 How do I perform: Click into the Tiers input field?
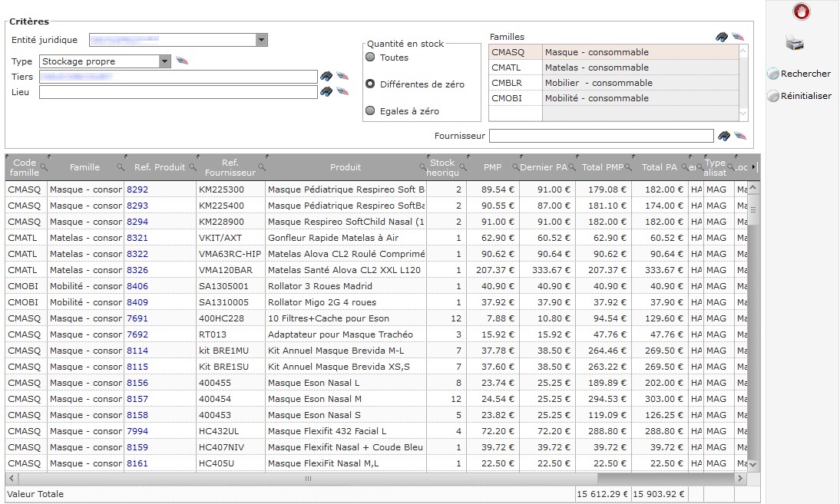[178, 77]
